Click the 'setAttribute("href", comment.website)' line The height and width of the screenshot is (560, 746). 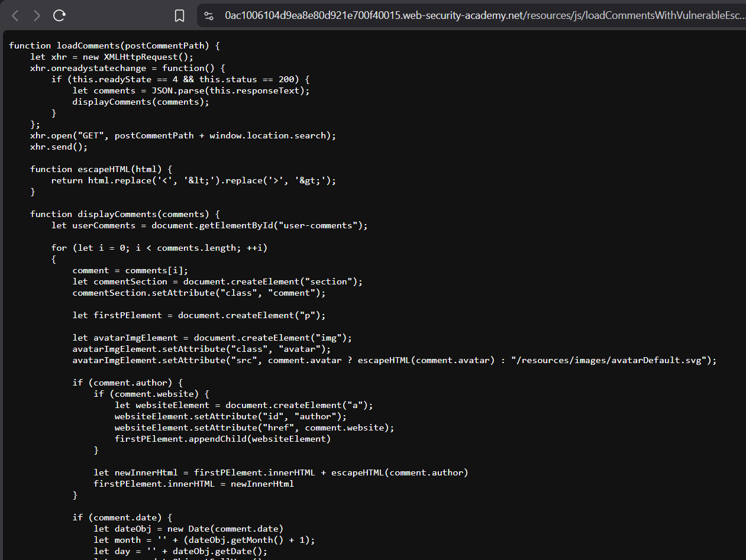[x=254, y=428]
